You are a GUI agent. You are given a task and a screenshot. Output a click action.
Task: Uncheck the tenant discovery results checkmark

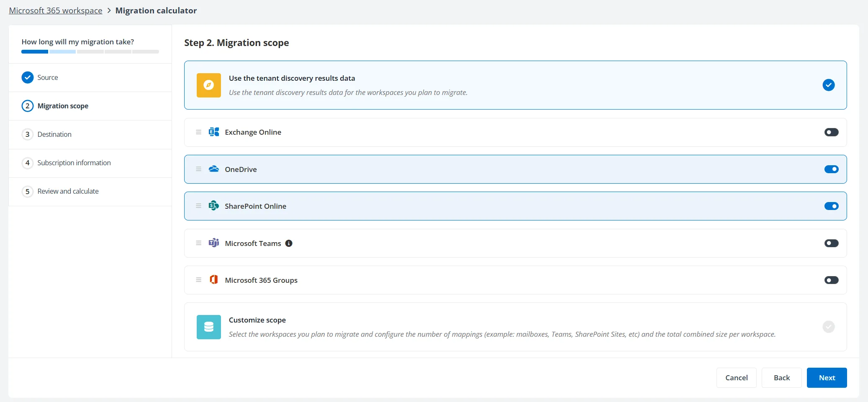(829, 85)
